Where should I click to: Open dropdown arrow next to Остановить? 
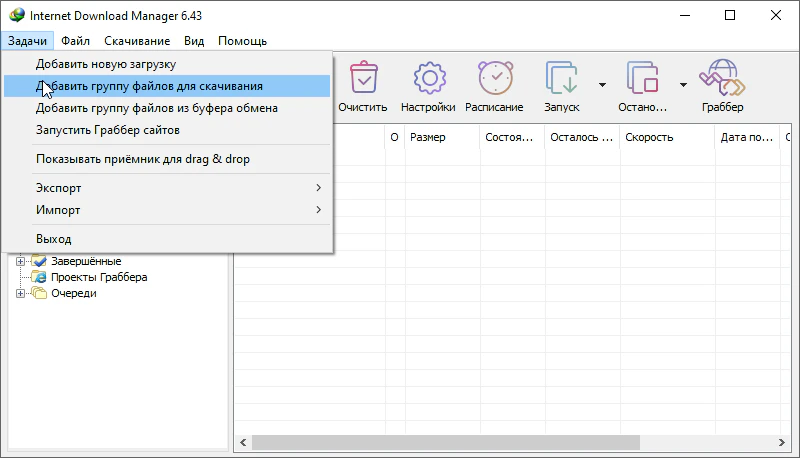(683, 85)
